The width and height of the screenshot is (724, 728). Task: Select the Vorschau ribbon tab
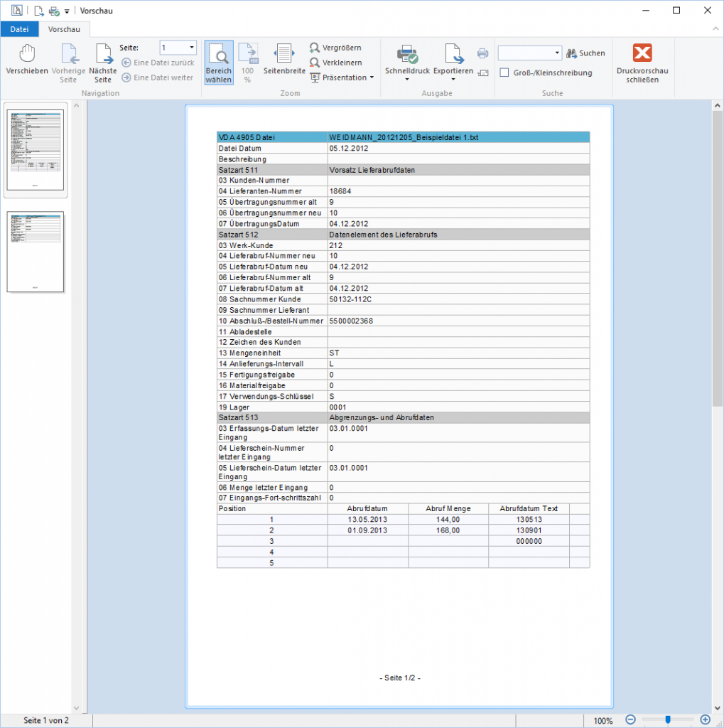pyautogui.click(x=64, y=28)
